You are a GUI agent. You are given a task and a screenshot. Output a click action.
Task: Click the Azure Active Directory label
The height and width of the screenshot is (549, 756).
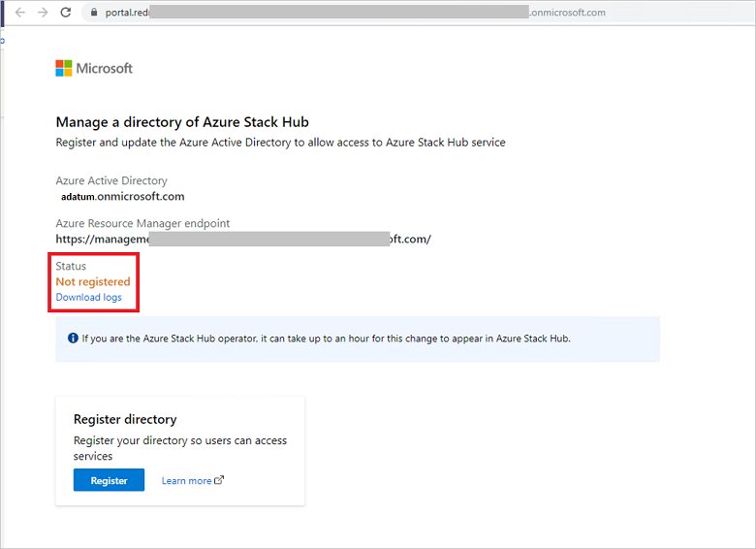(x=111, y=180)
